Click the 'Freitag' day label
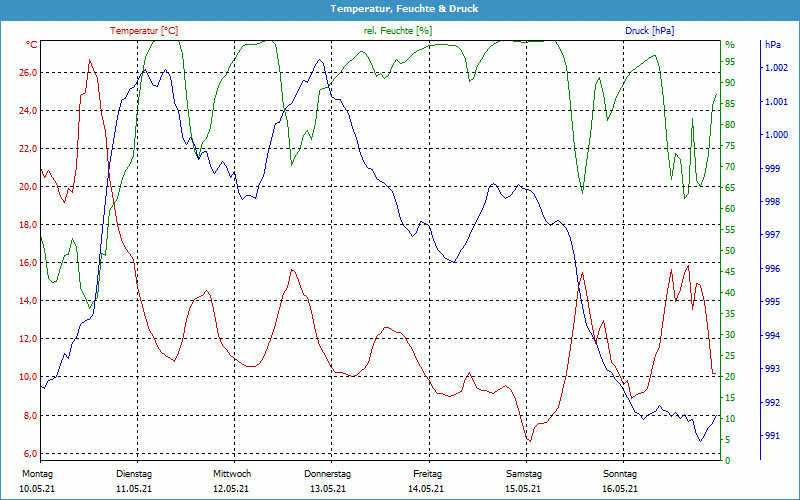This screenshot has width=800, height=500. pos(428,474)
